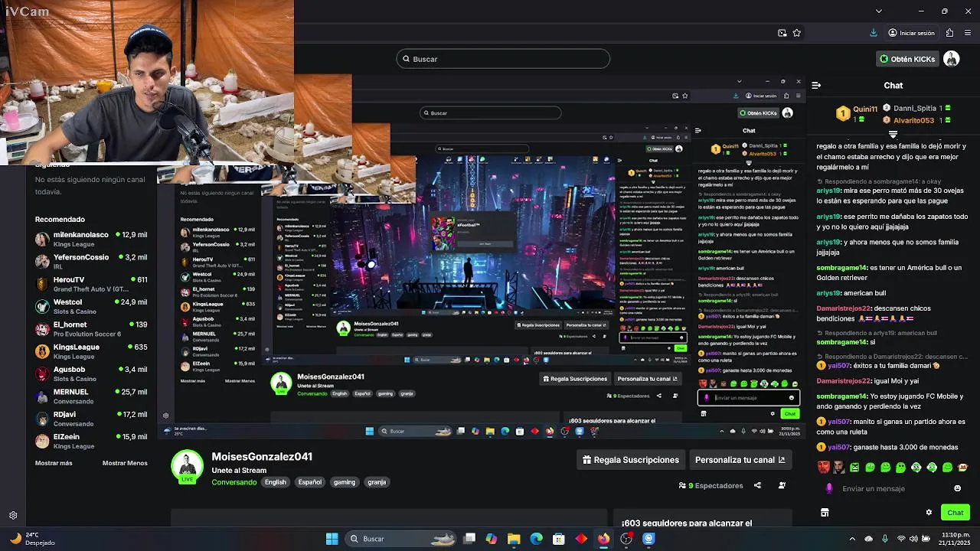The width and height of the screenshot is (980, 551).
Task: Open the profile avatar menu beside Obtén KICKs
Action: [952, 59]
